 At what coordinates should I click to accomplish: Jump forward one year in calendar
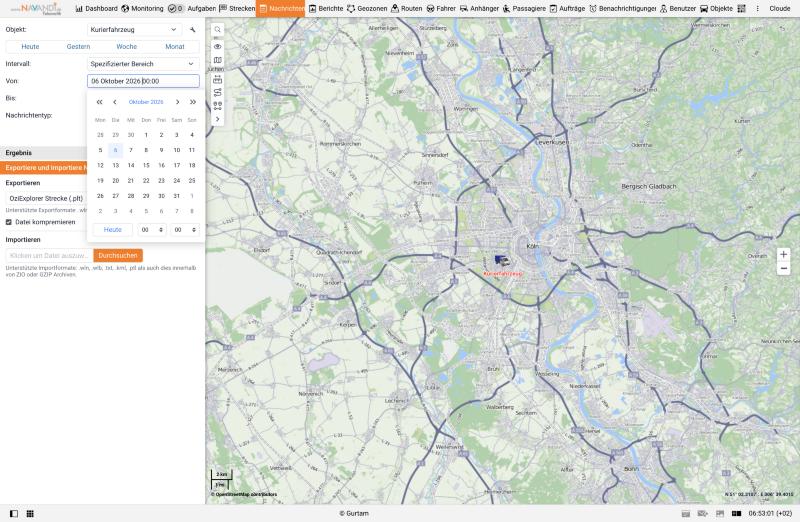(192, 102)
